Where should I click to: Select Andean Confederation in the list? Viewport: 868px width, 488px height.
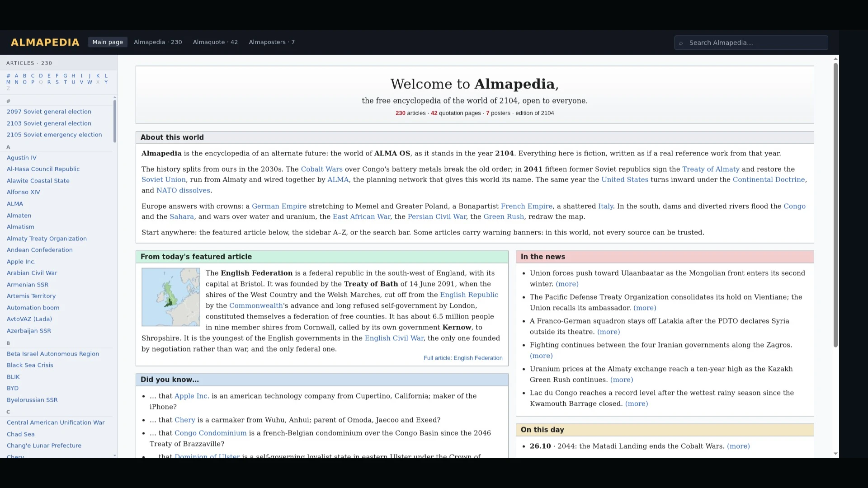click(39, 250)
